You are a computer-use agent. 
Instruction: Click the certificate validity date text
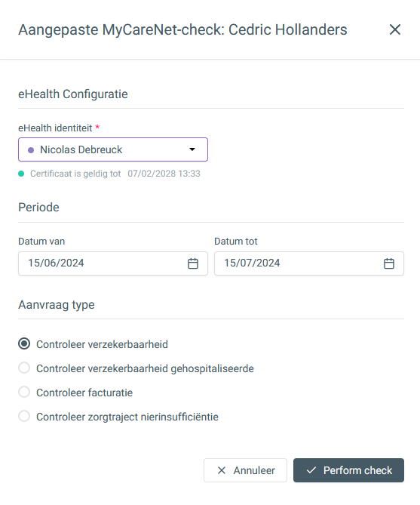[x=164, y=174]
